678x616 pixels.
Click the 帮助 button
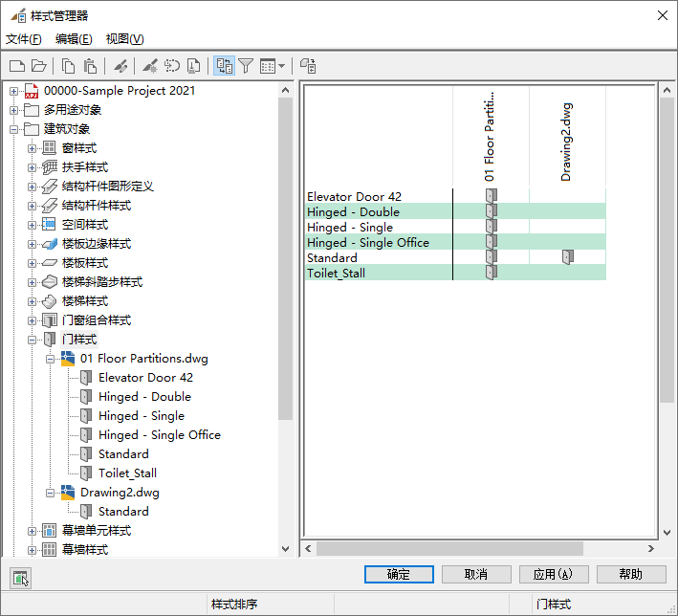[631, 575]
